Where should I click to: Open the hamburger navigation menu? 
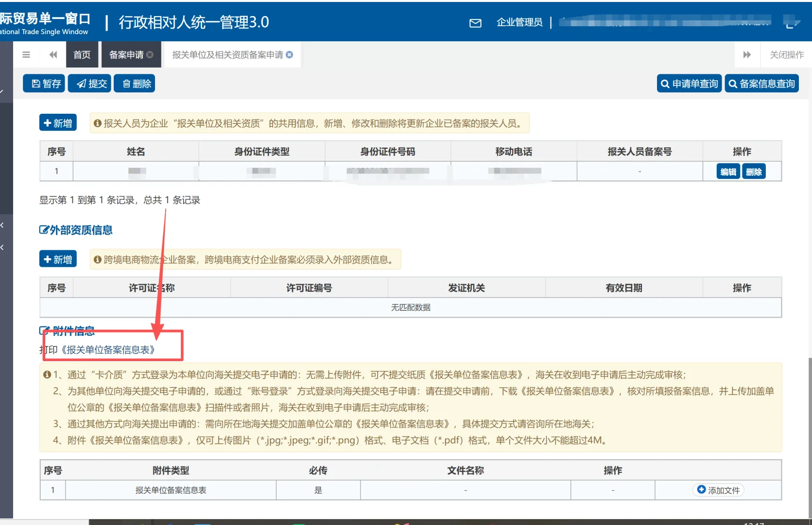[x=26, y=54]
